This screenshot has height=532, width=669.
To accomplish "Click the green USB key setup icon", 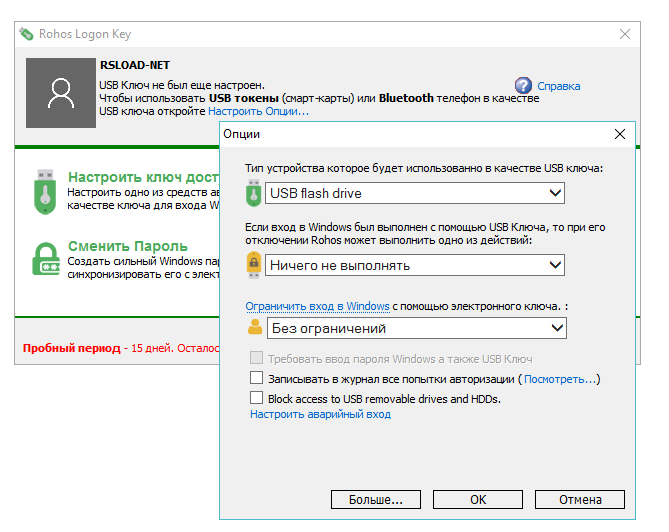I will 45,192.
